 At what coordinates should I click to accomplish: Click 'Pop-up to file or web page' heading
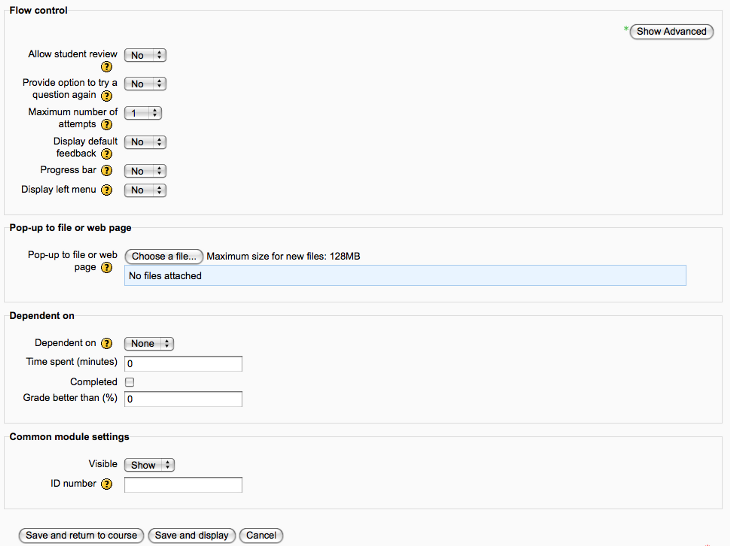70,228
